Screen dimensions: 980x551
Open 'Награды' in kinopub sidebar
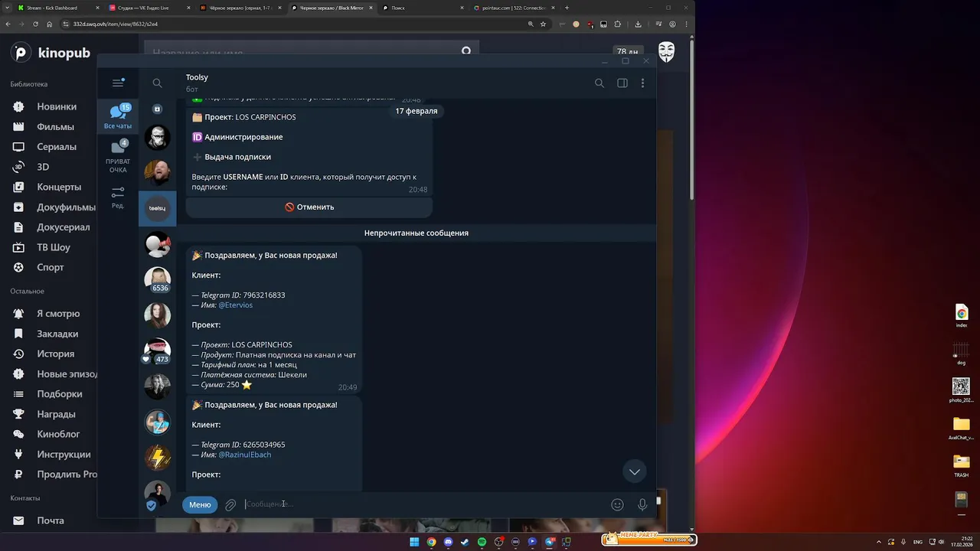[56, 414]
